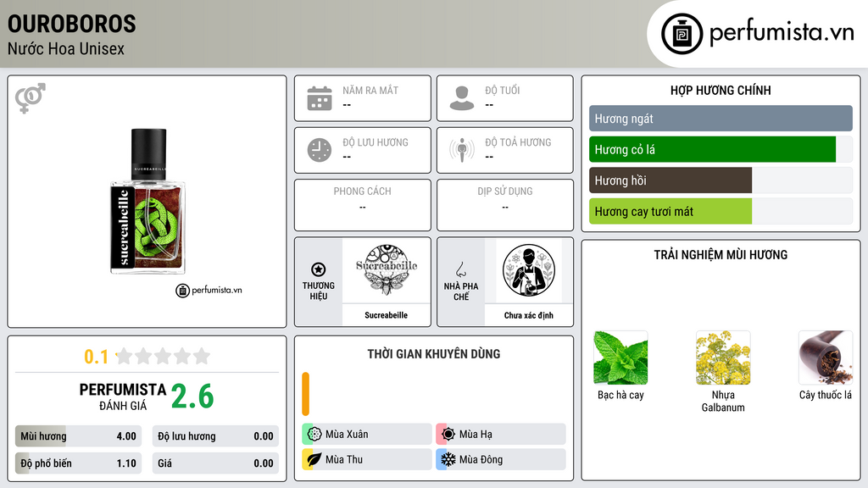Viewport: 868px width, 488px height.
Task: Click the perfumista.vn logo bottle icon
Action: (x=682, y=34)
